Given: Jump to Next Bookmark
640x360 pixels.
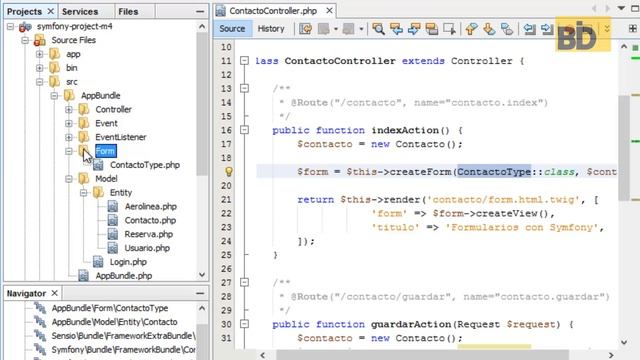Looking at the screenshot, I should click(x=489, y=29).
